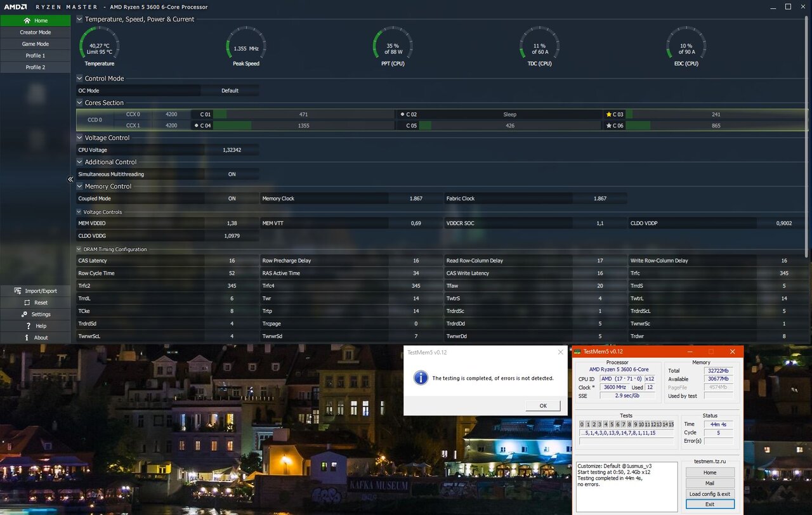
Task: Click the MEM VDDIO value 1,38
Action: [232, 223]
